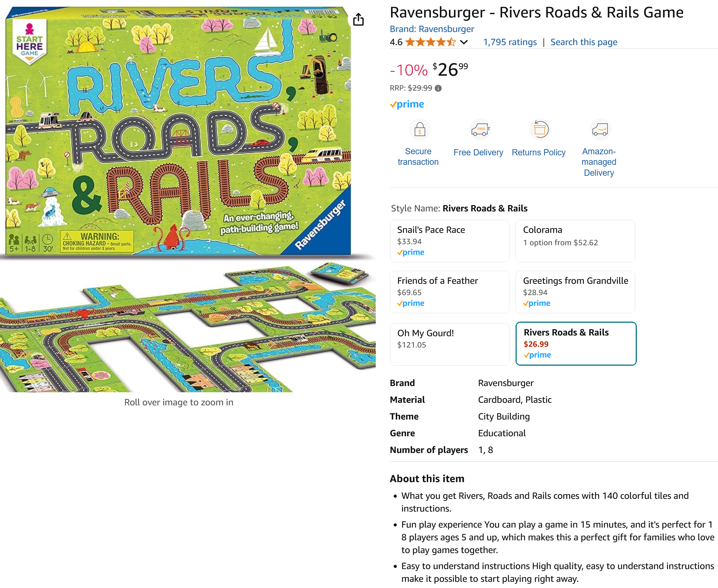Click the Prime logo under price
The width and height of the screenshot is (718, 588).
tap(407, 104)
